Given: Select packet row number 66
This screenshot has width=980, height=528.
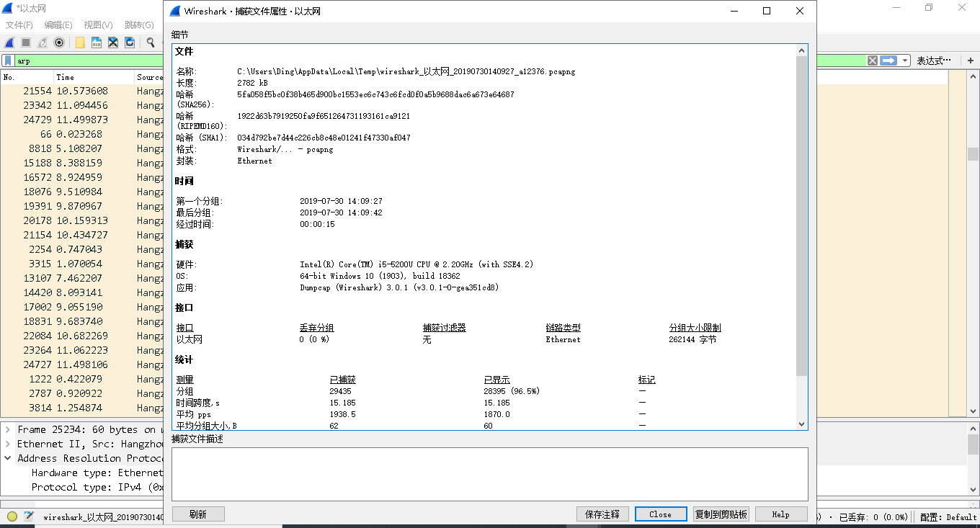Looking at the screenshot, I should 82,134.
